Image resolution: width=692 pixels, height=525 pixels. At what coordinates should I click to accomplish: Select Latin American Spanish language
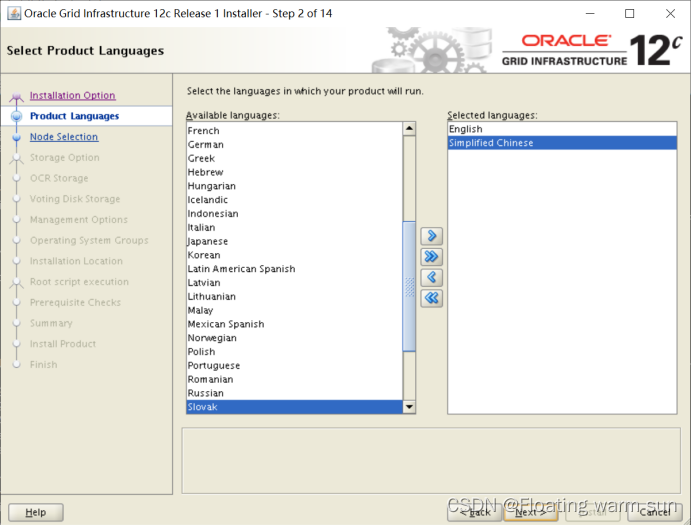point(294,269)
